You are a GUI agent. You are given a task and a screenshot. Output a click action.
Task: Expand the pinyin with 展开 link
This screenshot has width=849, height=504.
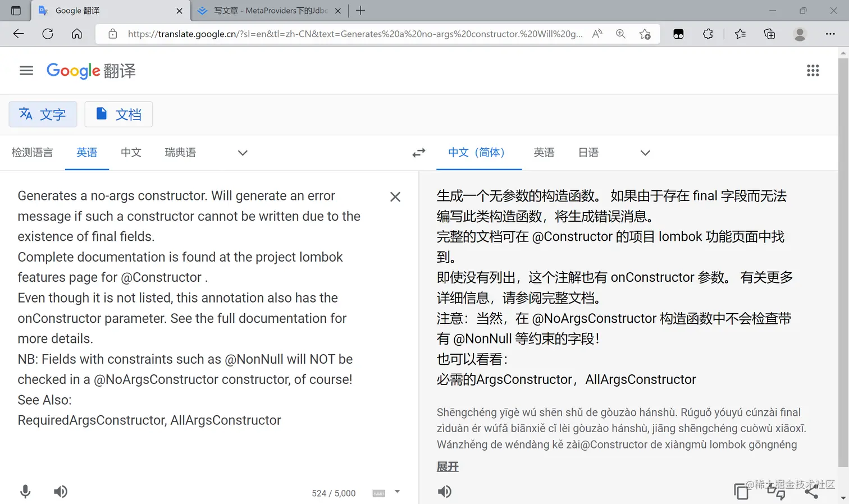448,466
